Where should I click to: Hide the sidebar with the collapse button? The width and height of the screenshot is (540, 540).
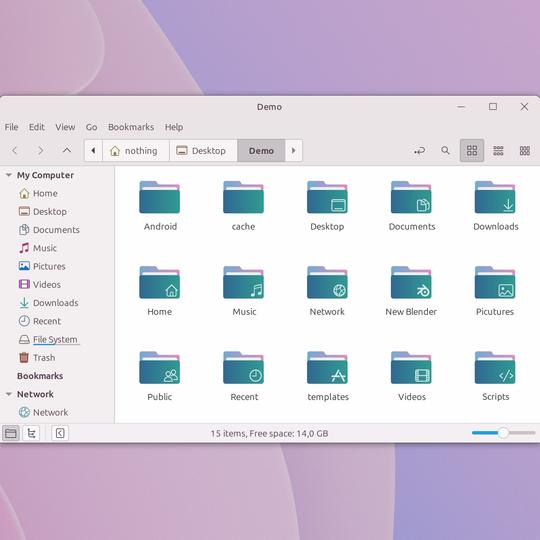tap(60, 433)
